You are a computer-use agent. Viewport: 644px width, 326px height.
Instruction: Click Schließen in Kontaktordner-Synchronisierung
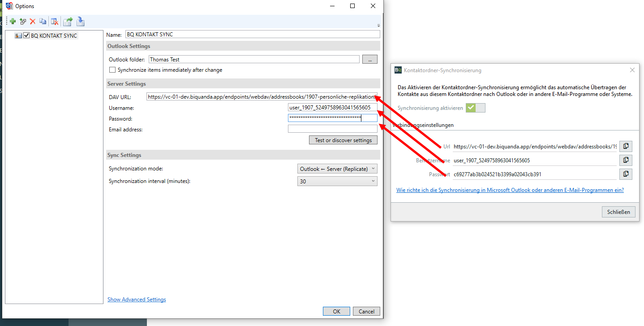(618, 212)
